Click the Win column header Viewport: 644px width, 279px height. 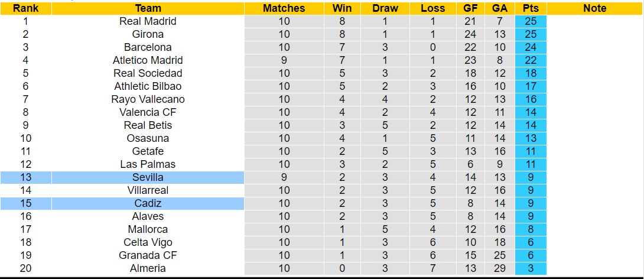342,8
